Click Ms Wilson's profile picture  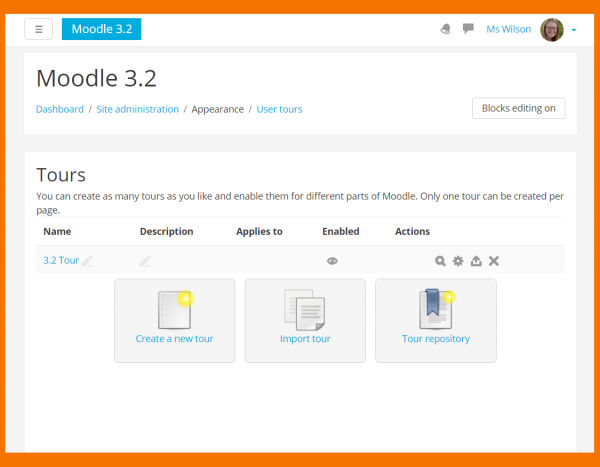(x=552, y=29)
